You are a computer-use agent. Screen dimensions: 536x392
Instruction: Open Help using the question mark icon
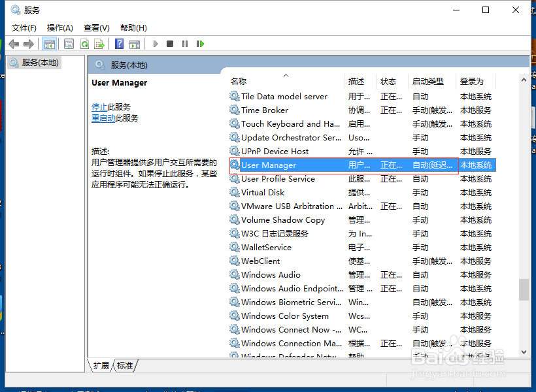coord(118,44)
